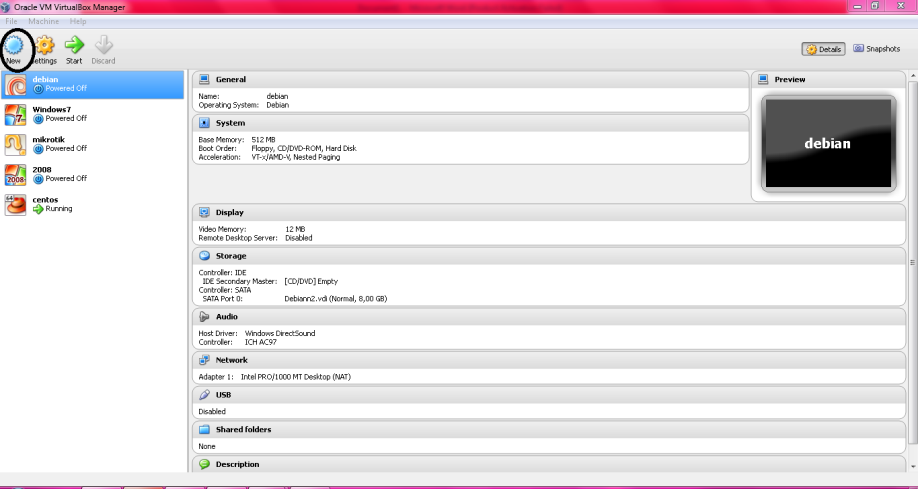
Task: Open the File menu
Action: pos(11,21)
